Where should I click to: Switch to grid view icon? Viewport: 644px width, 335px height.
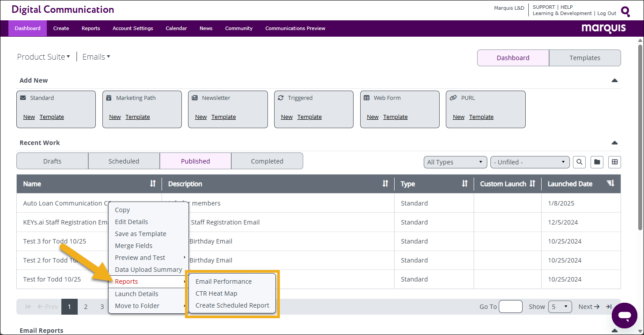614,162
